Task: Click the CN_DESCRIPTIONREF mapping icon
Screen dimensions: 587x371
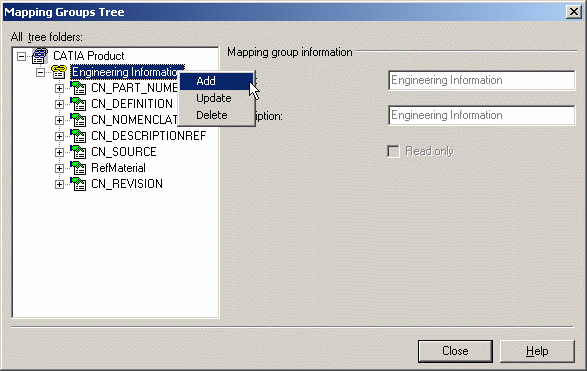Action: pos(78,136)
